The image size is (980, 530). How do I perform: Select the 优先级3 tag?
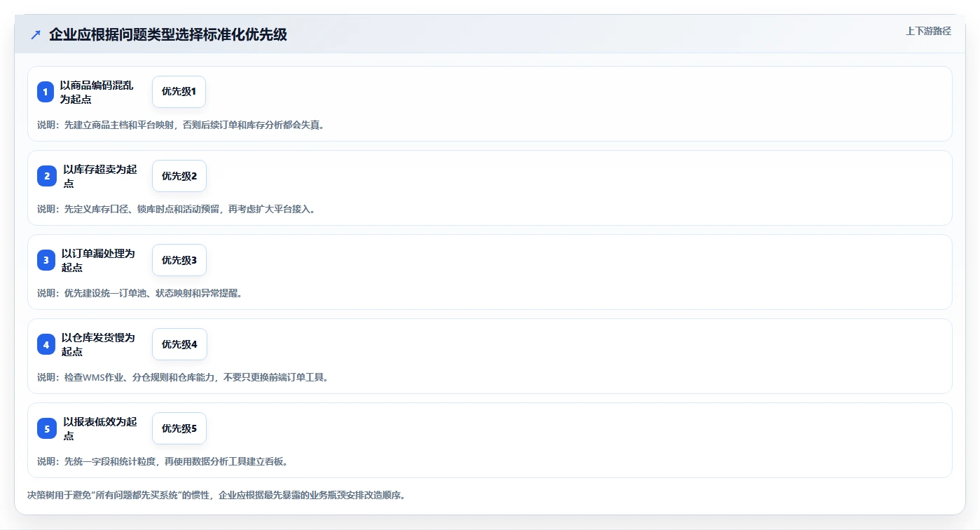[179, 260]
